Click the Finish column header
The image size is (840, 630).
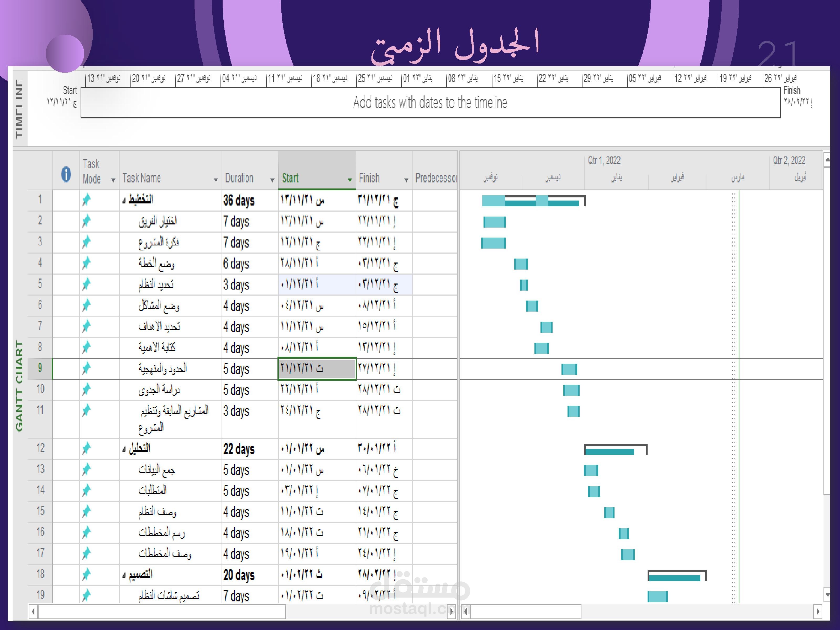pos(384,171)
